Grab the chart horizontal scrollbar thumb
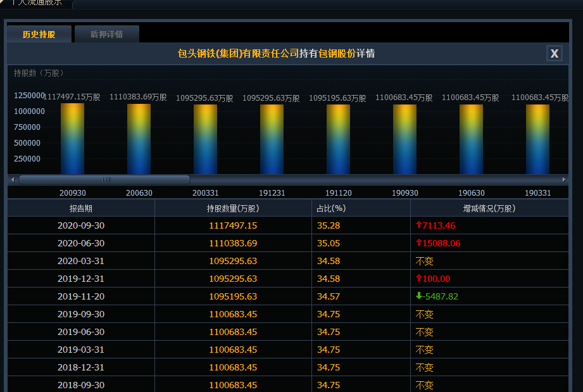The width and height of the screenshot is (583, 392). point(104,180)
